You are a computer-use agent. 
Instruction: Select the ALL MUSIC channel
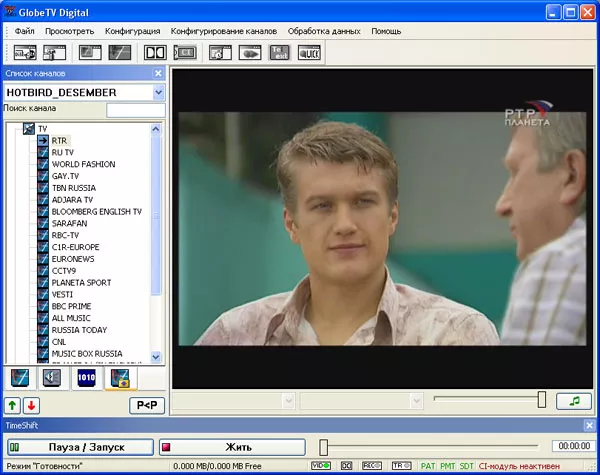click(71, 318)
